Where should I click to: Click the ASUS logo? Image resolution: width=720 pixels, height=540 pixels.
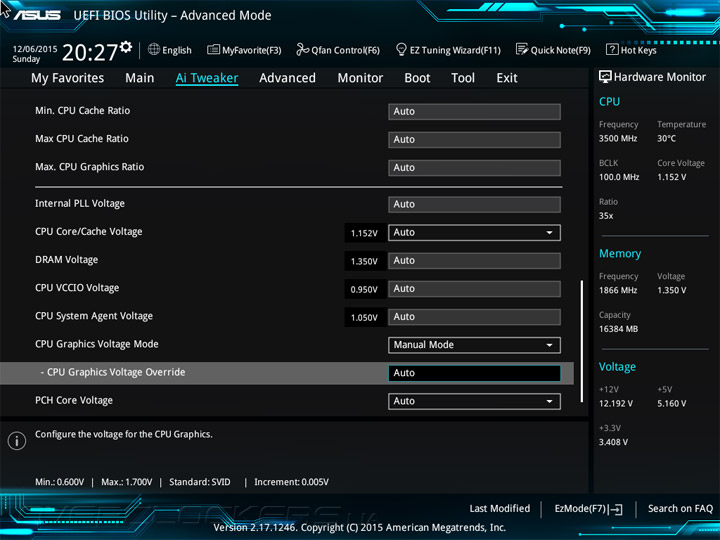[37, 15]
